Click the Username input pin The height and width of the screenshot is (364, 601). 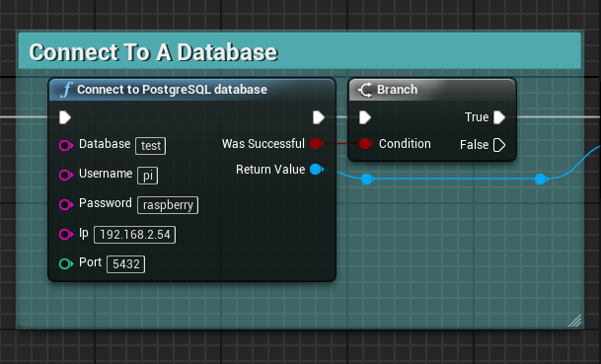pos(66,176)
